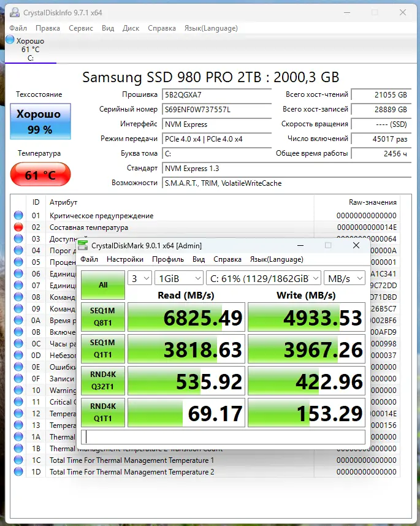Screen dimensions: 420x526
Task: Close the CrystalDiskMark window
Action: 356,245
